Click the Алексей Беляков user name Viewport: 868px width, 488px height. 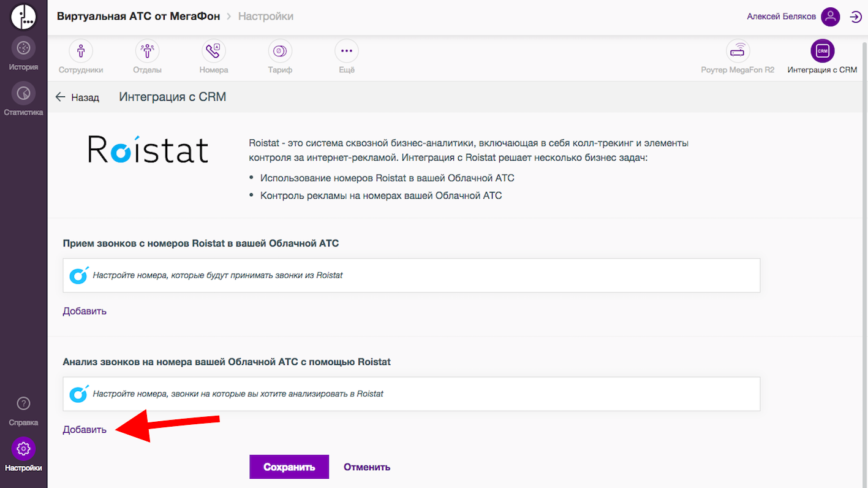(782, 17)
